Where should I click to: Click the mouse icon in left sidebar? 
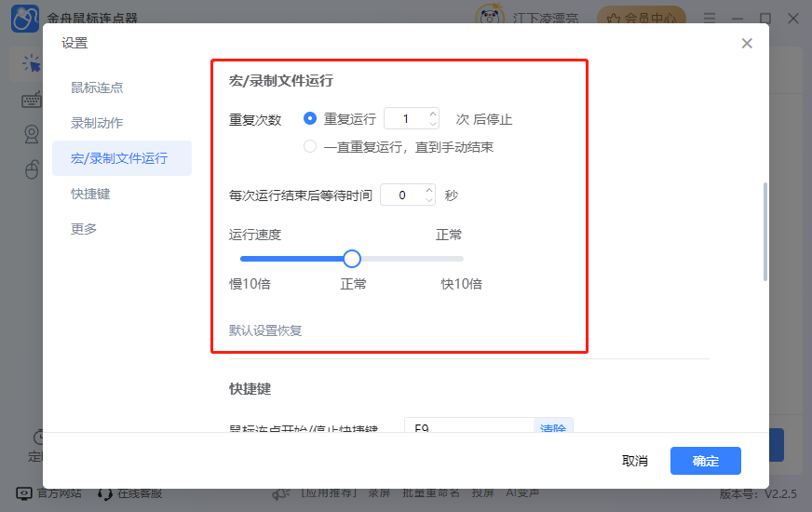(x=32, y=169)
